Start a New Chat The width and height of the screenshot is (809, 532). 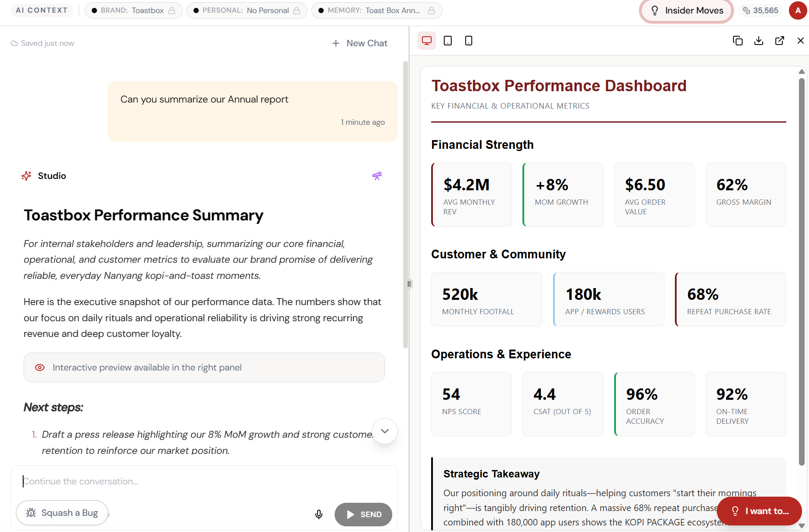(x=360, y=43)
